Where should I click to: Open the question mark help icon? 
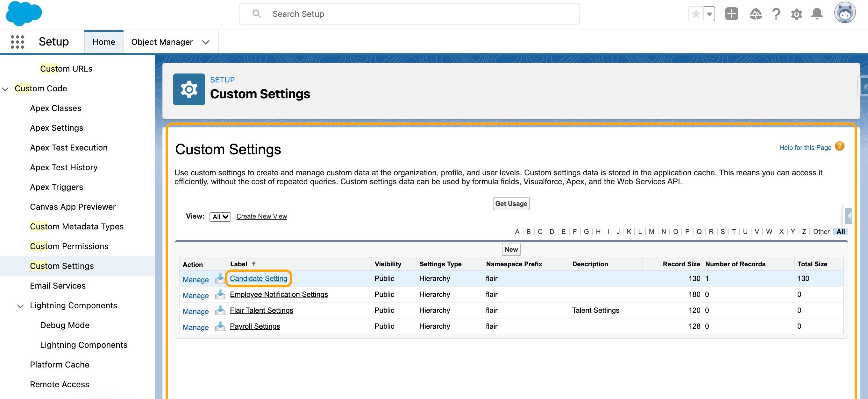click(776, 14)
